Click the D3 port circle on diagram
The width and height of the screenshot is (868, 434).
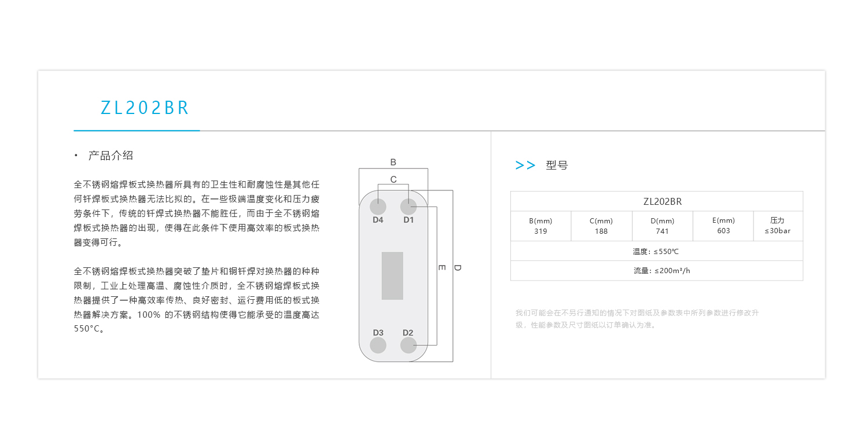tap(378, 345)
